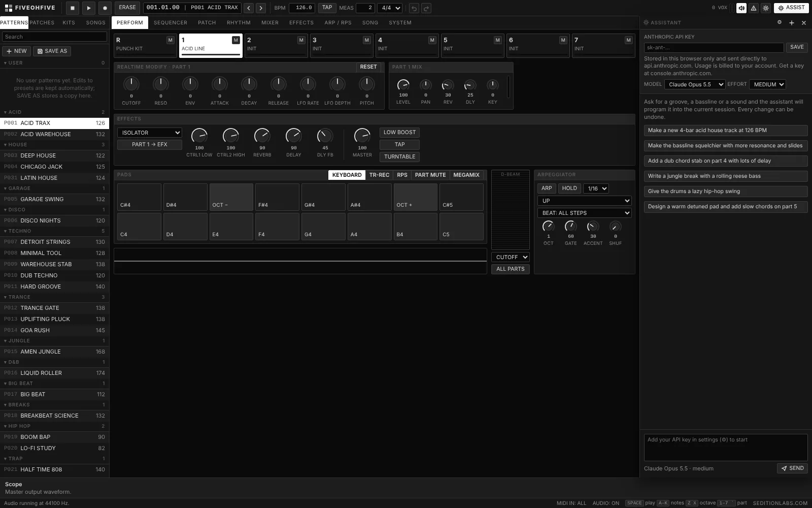Image resolution: width=812 pixels, height=508 pixels.
Task: Click the FIVEOHFIVE logo icon
Action: coord(8,8)
